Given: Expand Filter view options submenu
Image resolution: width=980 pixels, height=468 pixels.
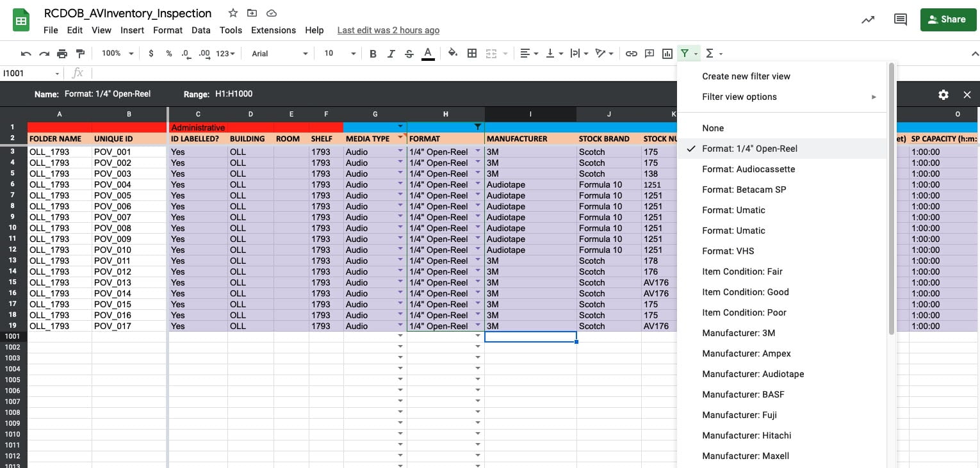Looking at the screenshot, I should click(x=781, y=97).
